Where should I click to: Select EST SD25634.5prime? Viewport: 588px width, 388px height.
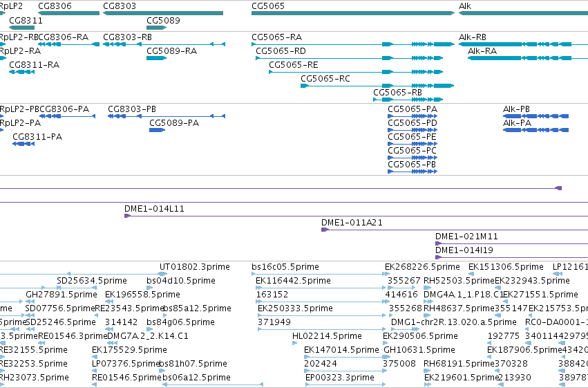coord(92,281)
